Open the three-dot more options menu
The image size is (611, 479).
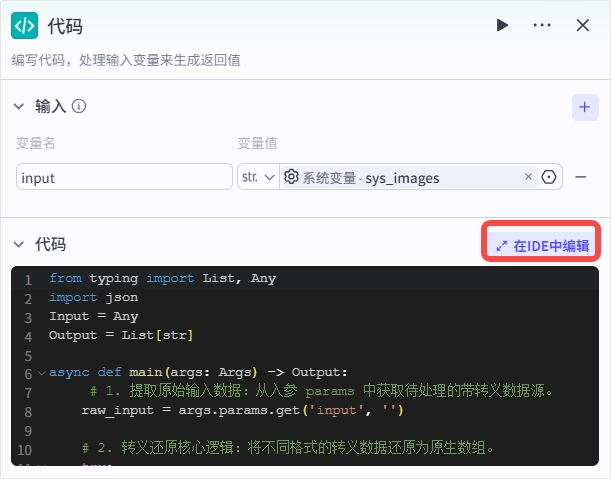tap(542, 25)
